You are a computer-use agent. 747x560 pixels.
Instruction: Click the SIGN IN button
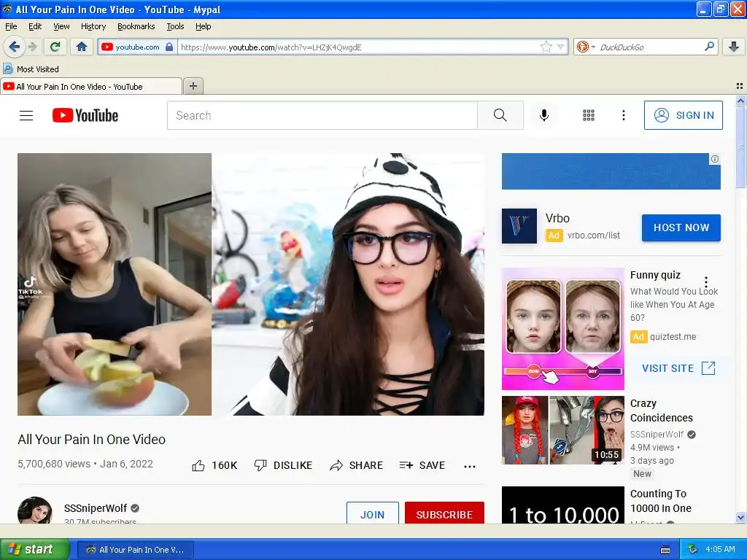point(683,115)
